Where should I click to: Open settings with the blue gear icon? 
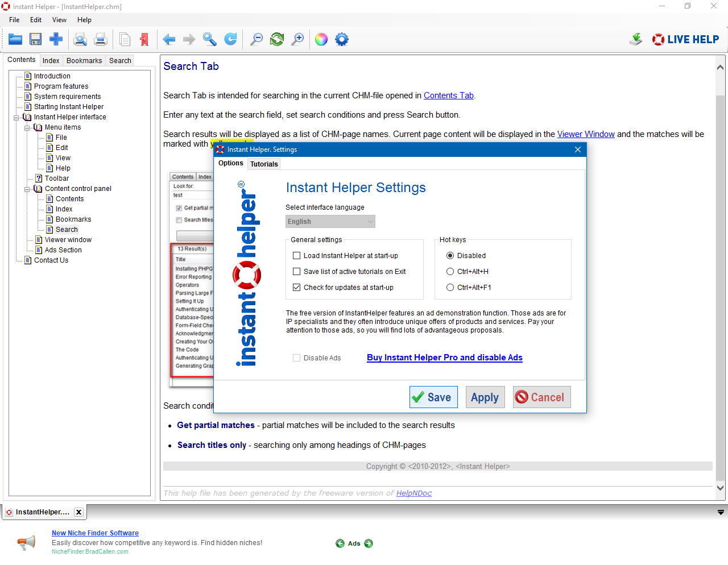coord(342,39)
